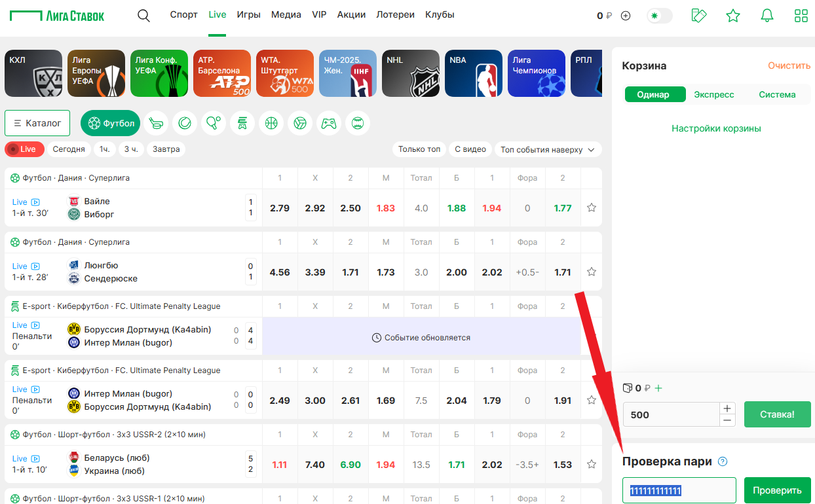Click the bet check code input field
The width and height of the screenshot is (815, 504).
pyautogui.click(x=679, y=490)
